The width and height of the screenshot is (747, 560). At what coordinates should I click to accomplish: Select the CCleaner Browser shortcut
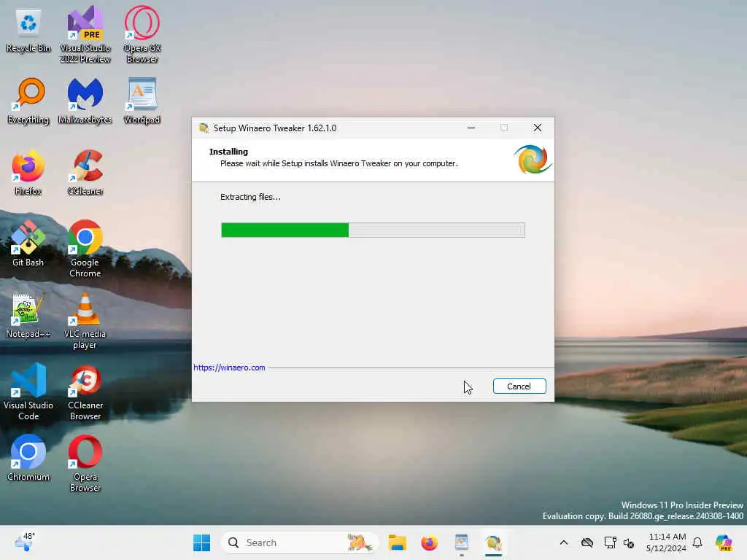pos(85,392)
